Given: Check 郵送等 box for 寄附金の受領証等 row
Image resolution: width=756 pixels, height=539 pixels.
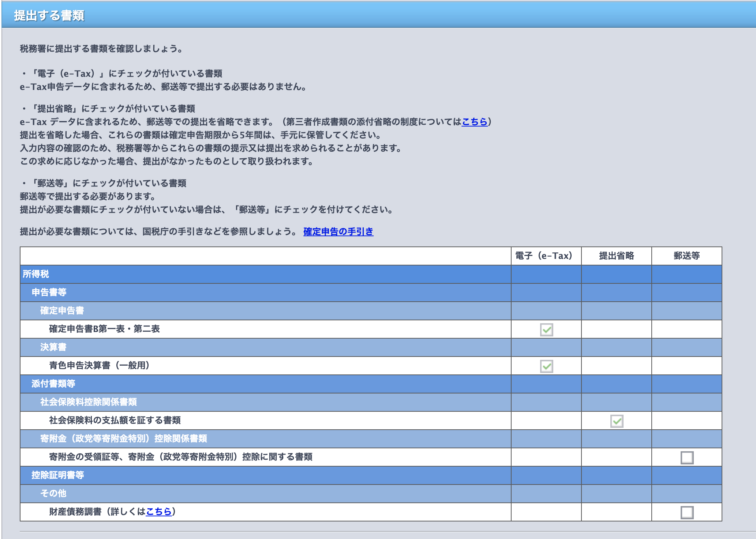Looking at the screenshot, I should coord(687,457).
